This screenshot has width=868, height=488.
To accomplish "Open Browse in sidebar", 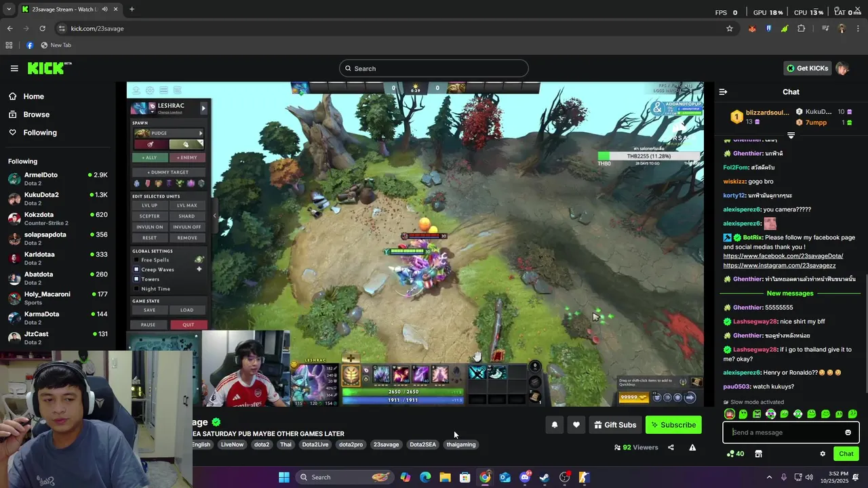I will (x=37, y=115).
